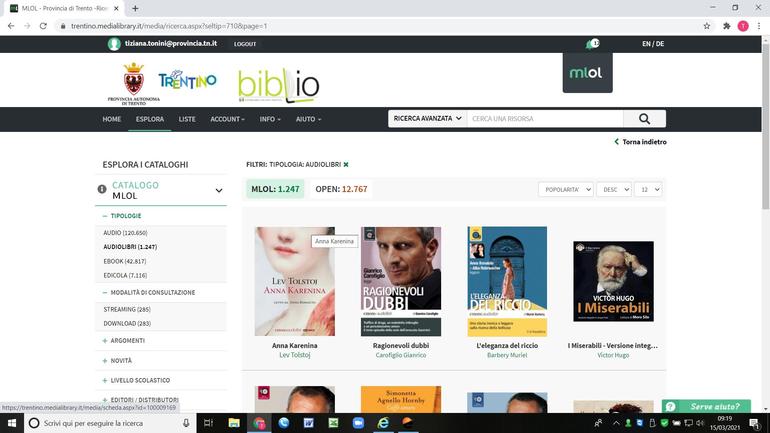Image resolution: width=770 pixels, height=433 pixels.
Task: Select the OPEN: 12.767 results tab
Action: pyautogui.click(x=341, y=189)
